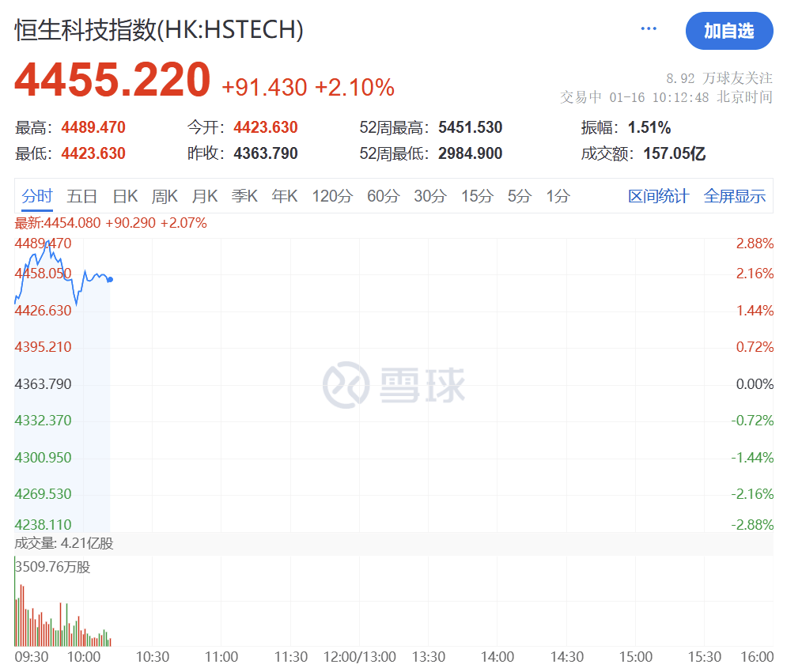Select the 分时 intraday chart tab
The image size is (802, 672).
[x=37, y=197]
